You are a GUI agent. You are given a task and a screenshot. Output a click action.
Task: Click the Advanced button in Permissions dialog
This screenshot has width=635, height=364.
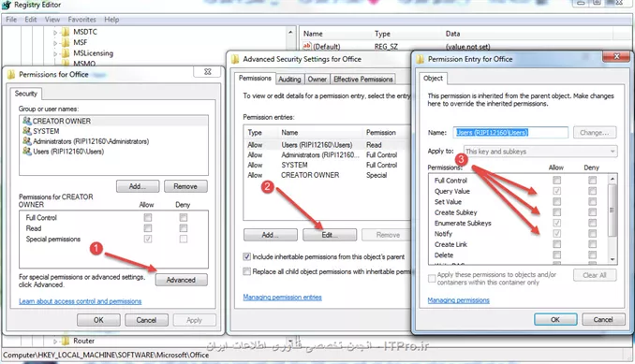[181, 280]
